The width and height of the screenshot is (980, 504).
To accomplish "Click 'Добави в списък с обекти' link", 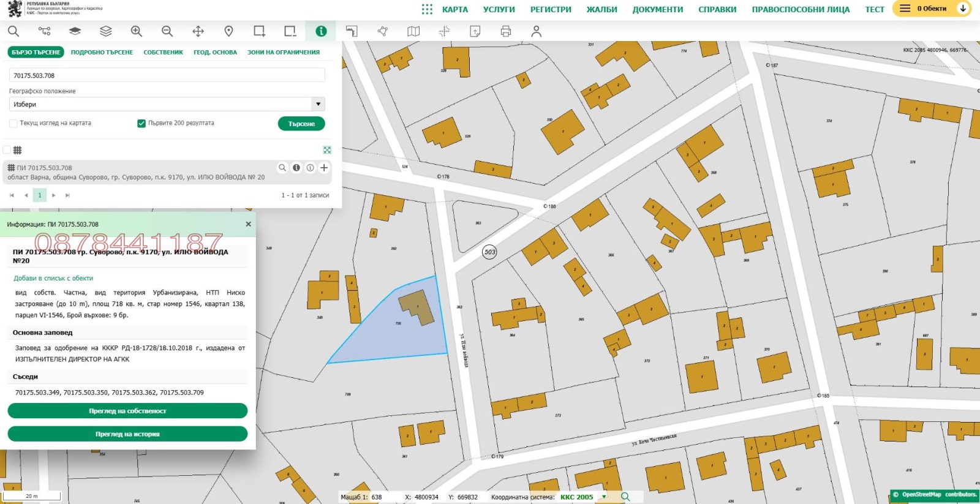I will click(53, 278).
